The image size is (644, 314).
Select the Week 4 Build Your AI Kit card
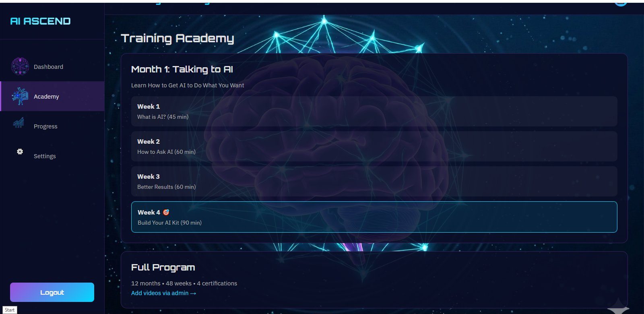(x=374, y=217)
